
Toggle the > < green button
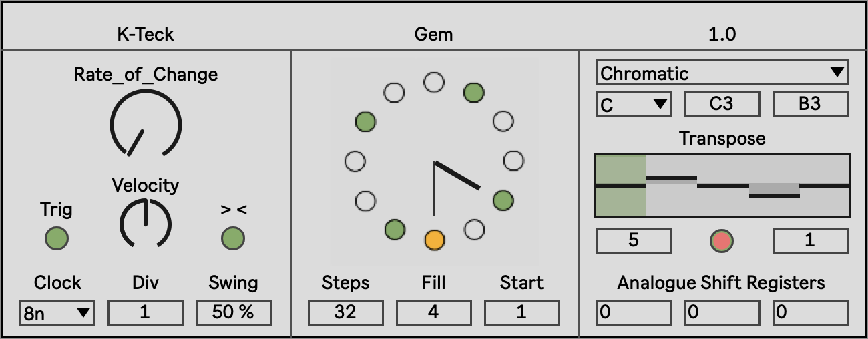point(233,238)
